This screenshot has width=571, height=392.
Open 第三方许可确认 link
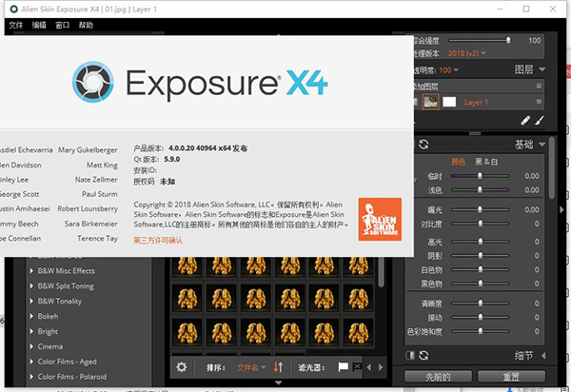point(158,240)
